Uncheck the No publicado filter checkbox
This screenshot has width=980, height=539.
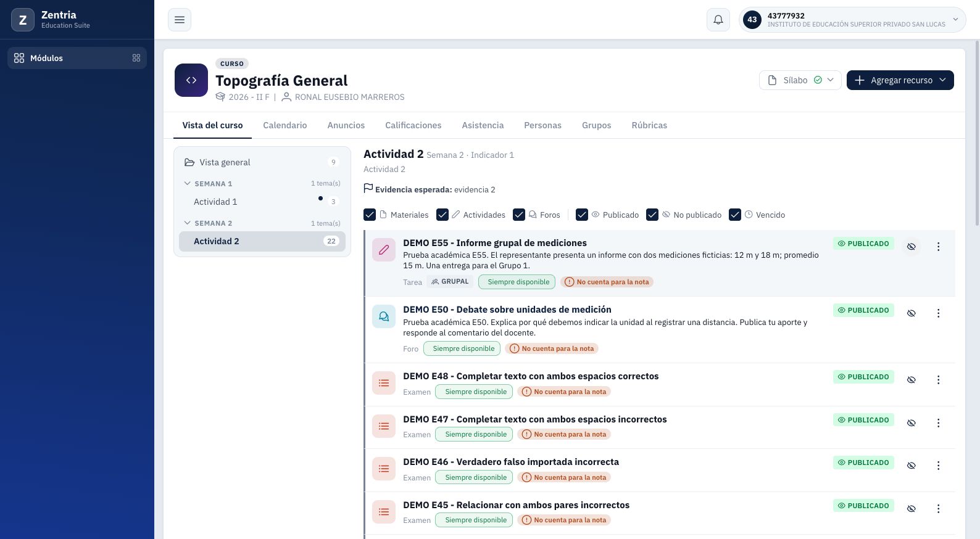[x=652, y=215]
